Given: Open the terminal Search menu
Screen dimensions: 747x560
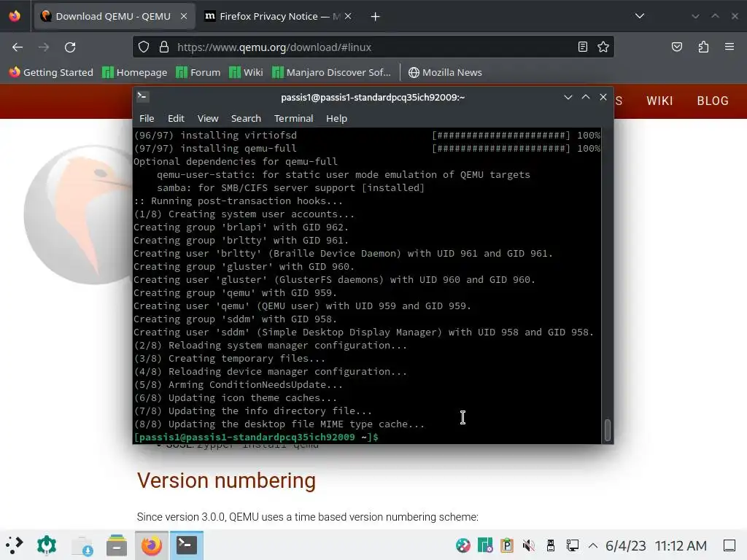Looking at the screenshot, I should click(x=246, y=119).
